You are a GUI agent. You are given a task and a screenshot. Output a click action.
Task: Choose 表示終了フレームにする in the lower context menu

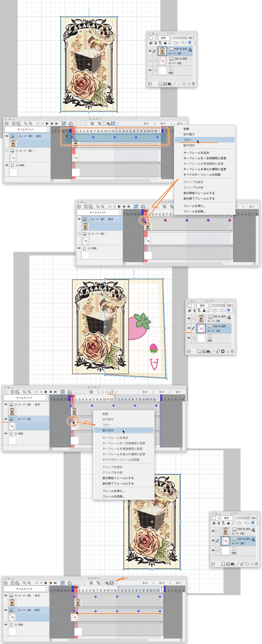(x=118, y=483)
